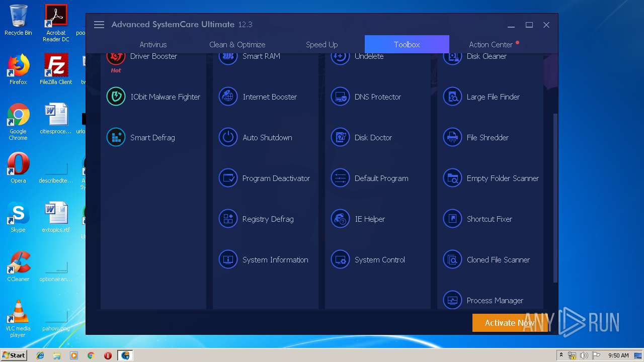
Task: Open Skype desktop shortcut
Action: (x=18, y=217)
